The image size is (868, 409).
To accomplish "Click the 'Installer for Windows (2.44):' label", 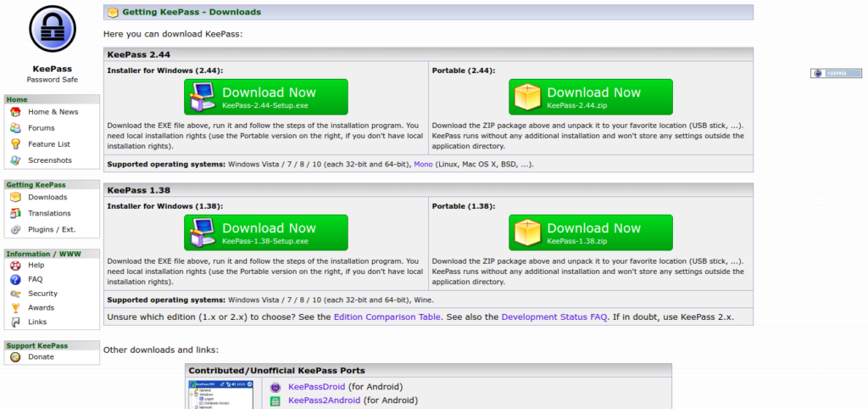I will tap(165, 70).
